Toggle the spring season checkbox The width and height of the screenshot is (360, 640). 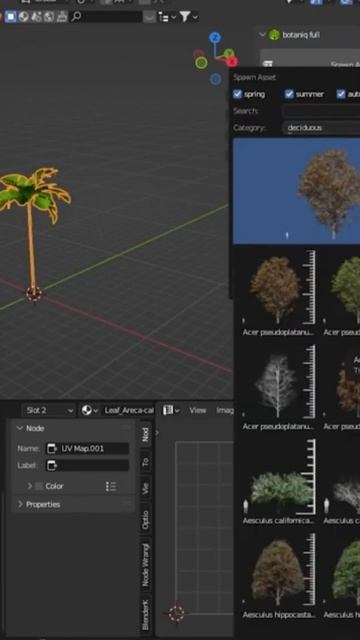(238, 94)
